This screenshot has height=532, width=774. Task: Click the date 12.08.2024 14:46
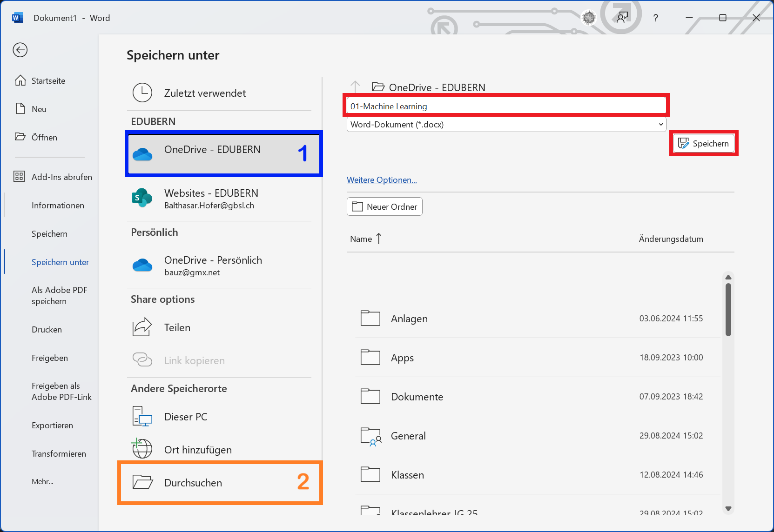671,474
